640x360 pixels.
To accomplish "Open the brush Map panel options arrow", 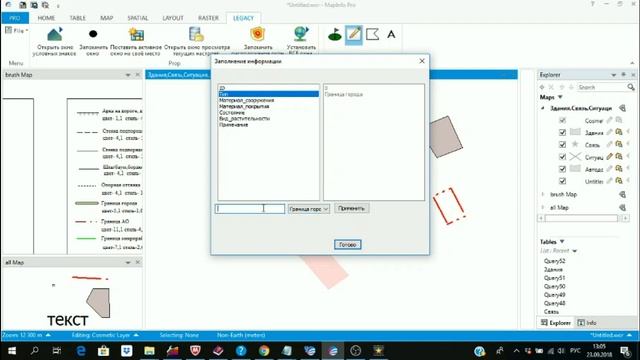I will pyautogui.click(x=128, y=75).
